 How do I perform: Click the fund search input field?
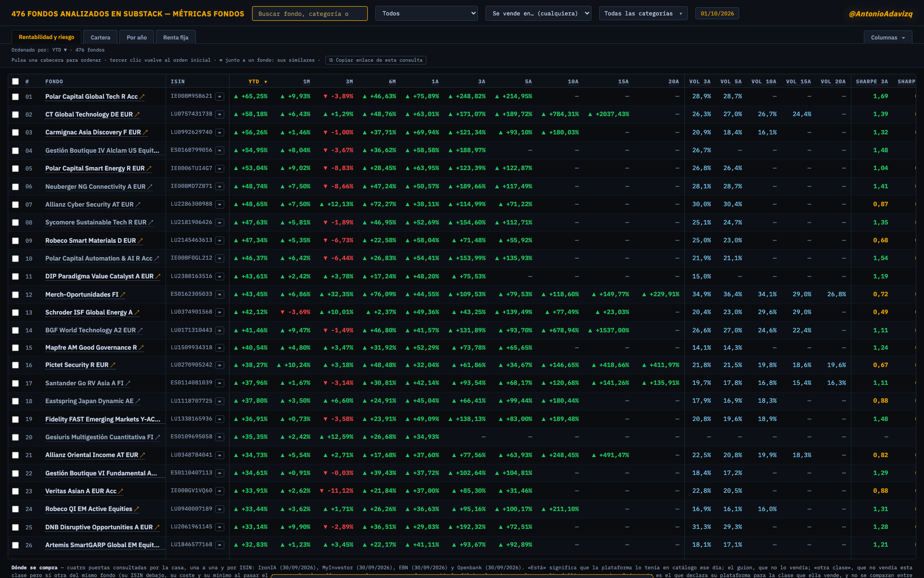click(x=310, y=13)
